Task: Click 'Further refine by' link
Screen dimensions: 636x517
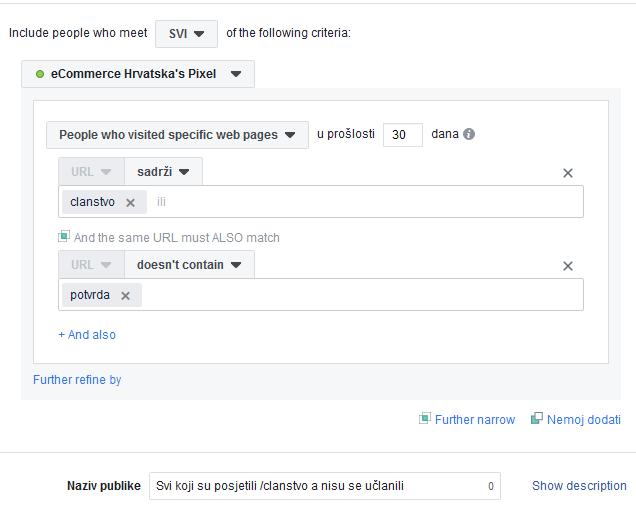Action: click(x=77, y=380)
